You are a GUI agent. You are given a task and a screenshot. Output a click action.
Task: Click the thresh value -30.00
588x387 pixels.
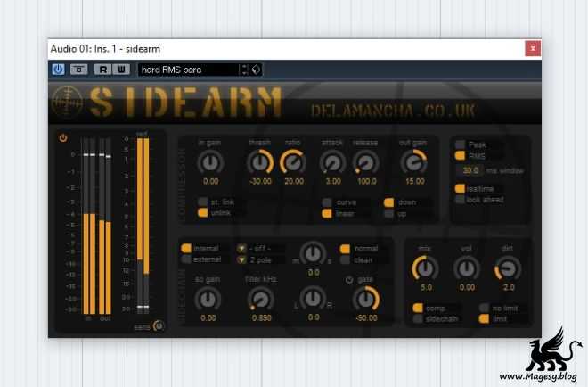pos(261,181)
